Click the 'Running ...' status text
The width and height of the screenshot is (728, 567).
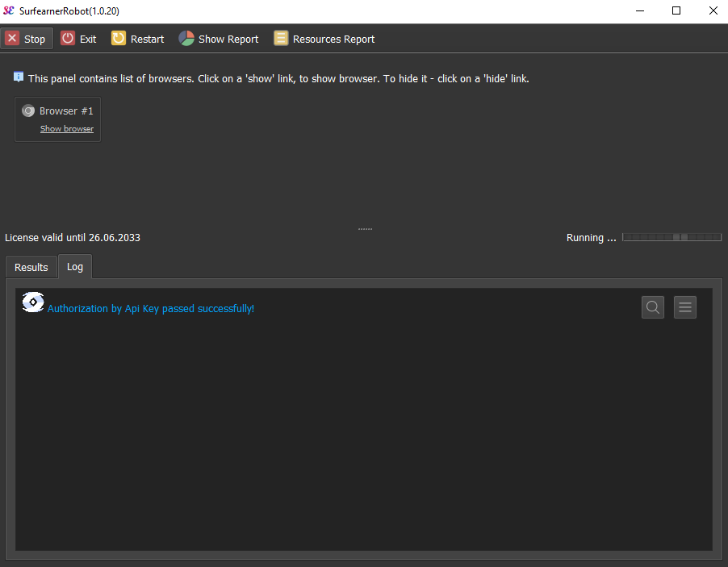(591, 238)
